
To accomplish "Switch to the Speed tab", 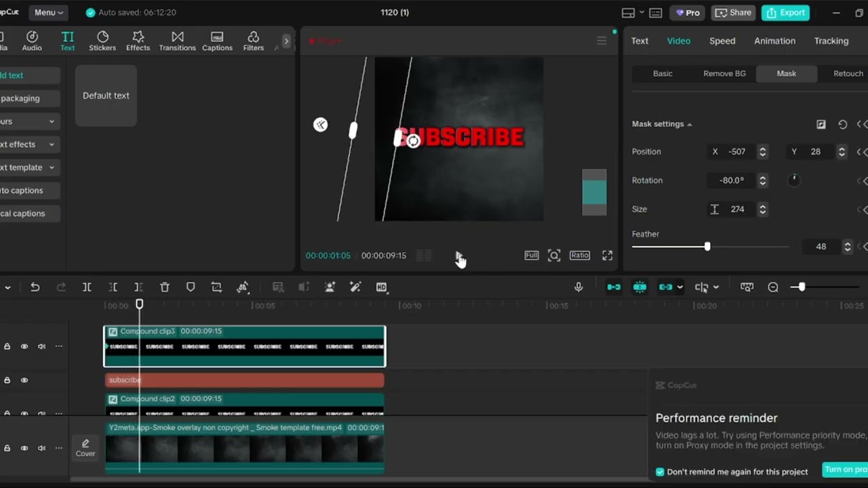I will pos(722,41).
